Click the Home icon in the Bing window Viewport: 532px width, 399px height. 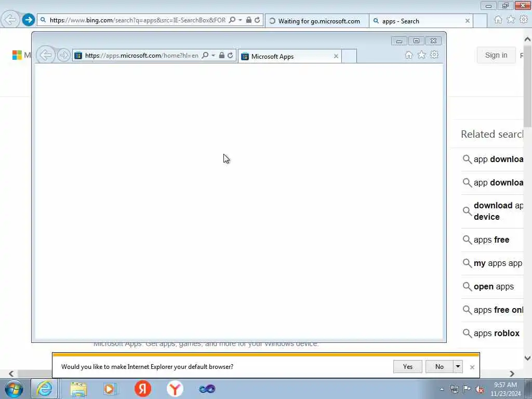click(498, 20)
